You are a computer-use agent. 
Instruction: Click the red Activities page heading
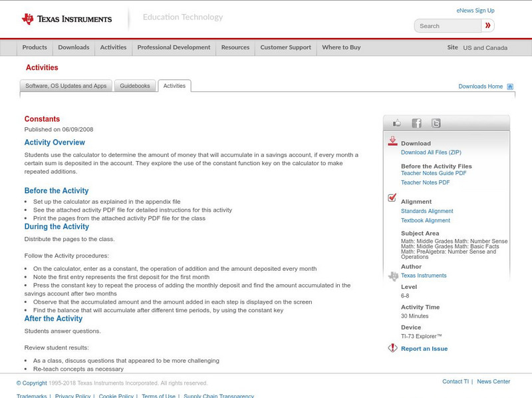coord(42,68)
